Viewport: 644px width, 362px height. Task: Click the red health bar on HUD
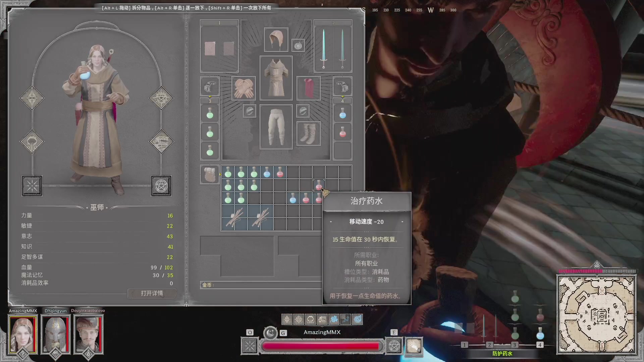coord(321,346)
